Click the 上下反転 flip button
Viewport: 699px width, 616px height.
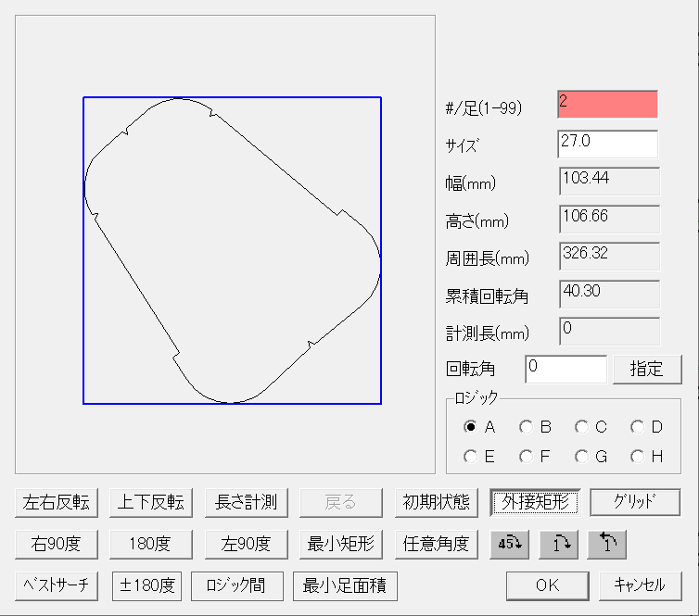pyautogui.click(x=151, y=502)
